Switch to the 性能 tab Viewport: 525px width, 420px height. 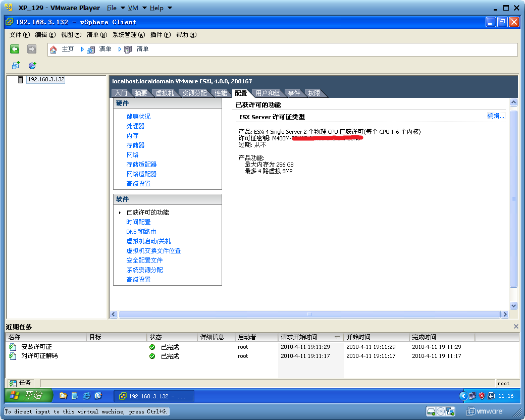[221, 93]
